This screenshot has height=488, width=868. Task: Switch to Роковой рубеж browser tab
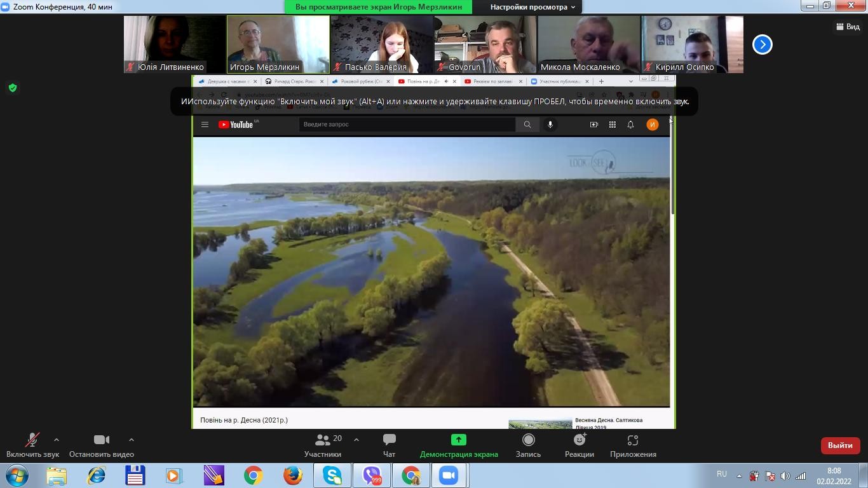(360, 81)
